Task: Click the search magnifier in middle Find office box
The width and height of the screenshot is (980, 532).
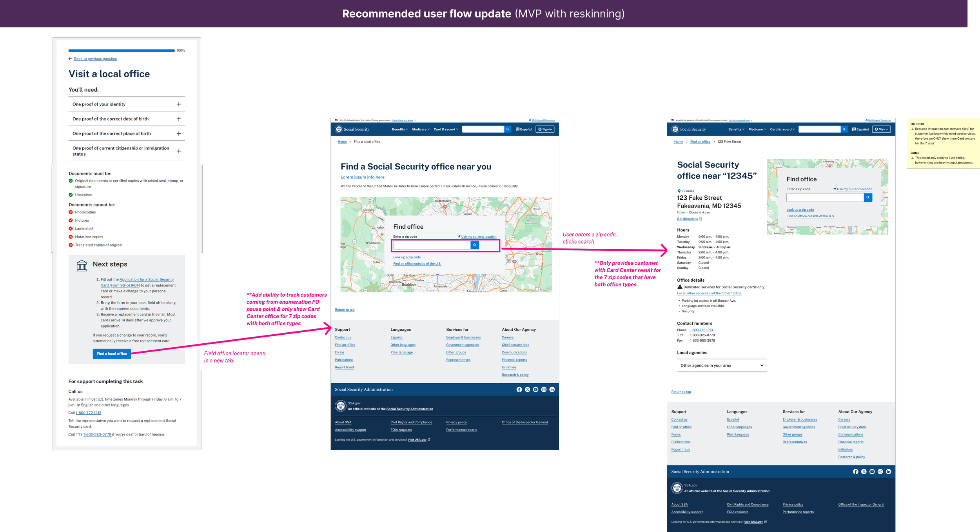Action: (x=475, y=245)
